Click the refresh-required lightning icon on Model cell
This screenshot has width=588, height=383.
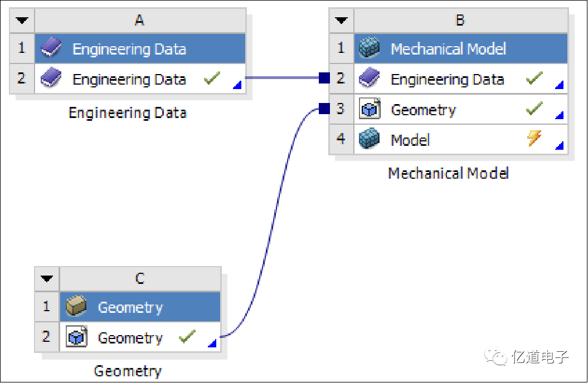(534, 138)
